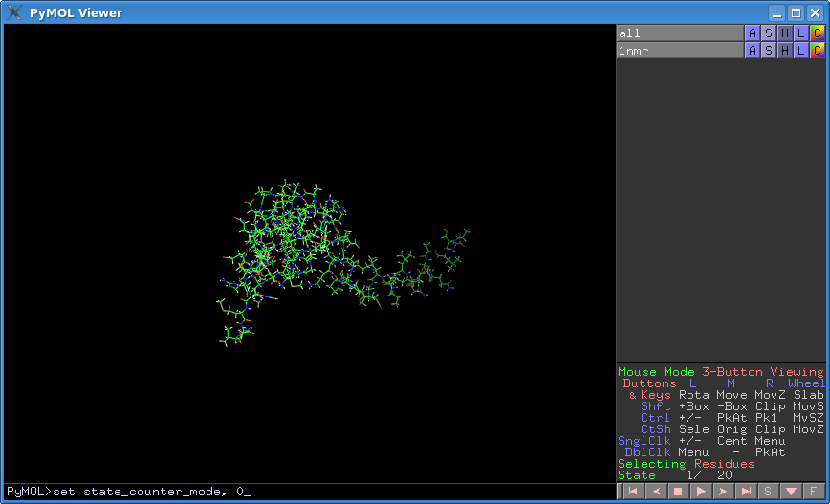Click the F fullscreen button in playback bar
This screenshot has width=830, height=504.
(x=814, y=492)
